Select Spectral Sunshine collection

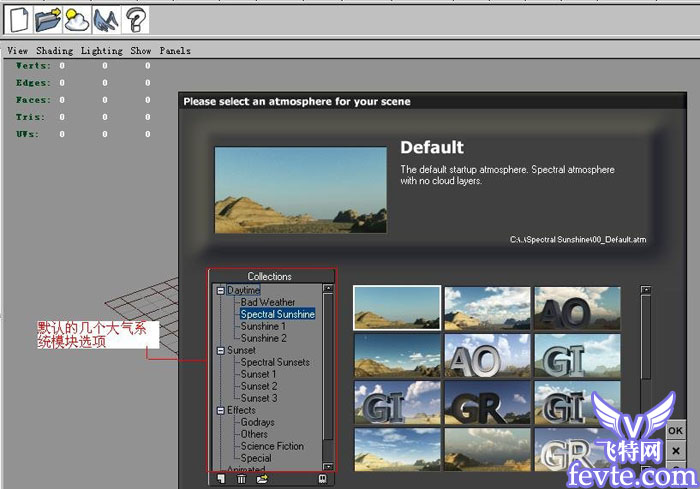278,314
